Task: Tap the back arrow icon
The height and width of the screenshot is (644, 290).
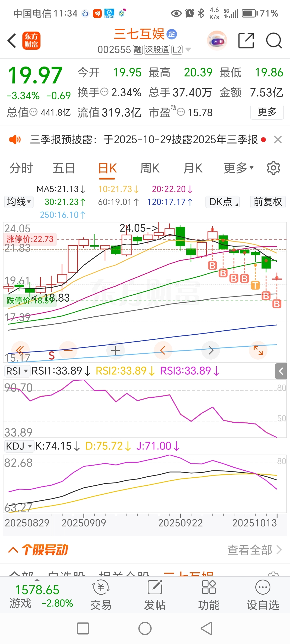Action: point(12,41)
